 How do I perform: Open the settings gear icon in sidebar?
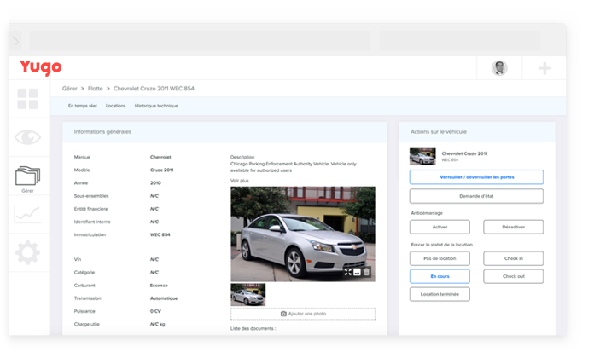click(x=27, y=252)
